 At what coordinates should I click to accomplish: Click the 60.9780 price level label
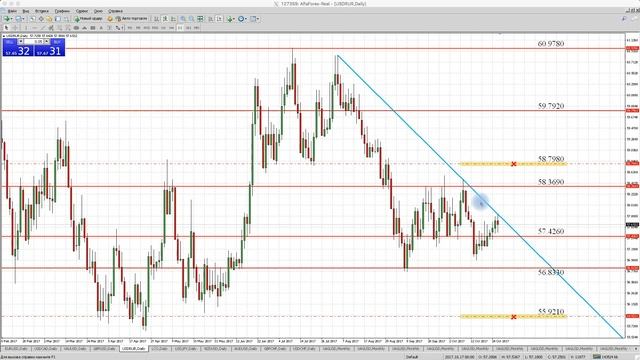pos(551,44)
